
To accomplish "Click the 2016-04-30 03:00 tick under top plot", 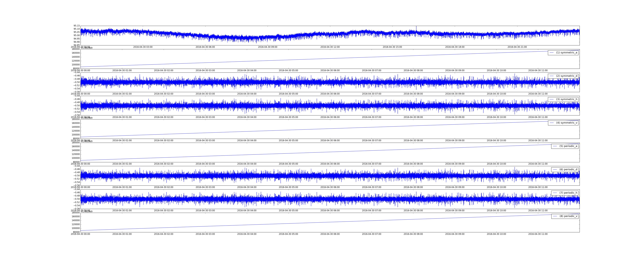I will pos(143,47).
